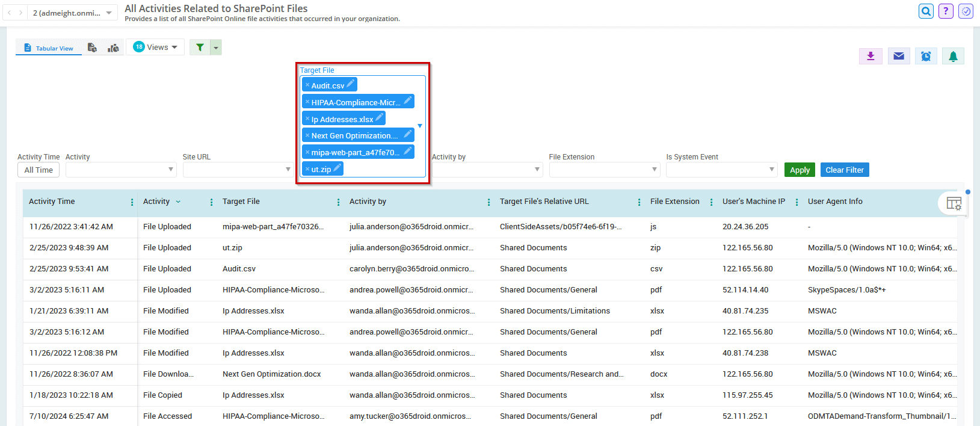This screenshot has height=426, width=980.
Task: Remove the HIPAA-Compliance-Micr... filter chip
Action: coord(307,102)
